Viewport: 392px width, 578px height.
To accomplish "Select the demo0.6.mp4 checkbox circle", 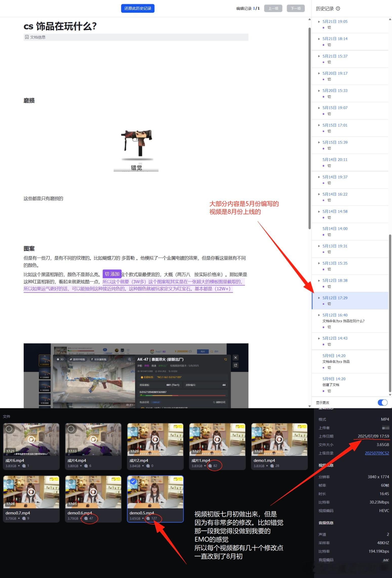I will (x=71, y=482).
